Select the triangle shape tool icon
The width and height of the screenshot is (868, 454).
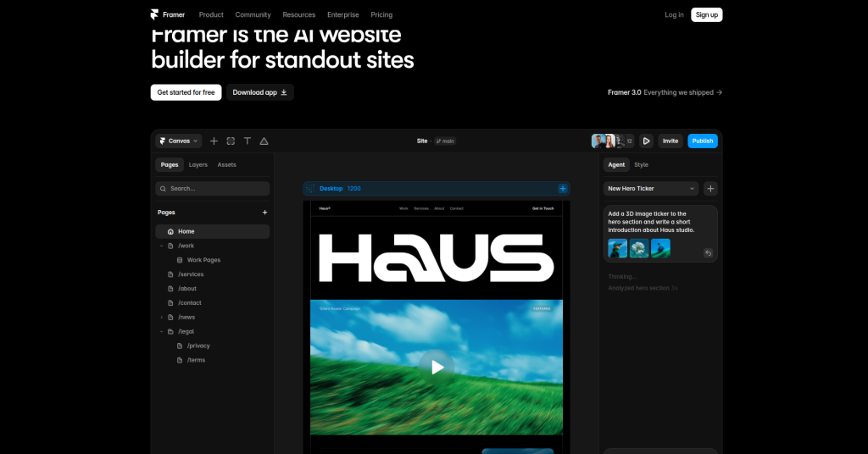(264, 141)
